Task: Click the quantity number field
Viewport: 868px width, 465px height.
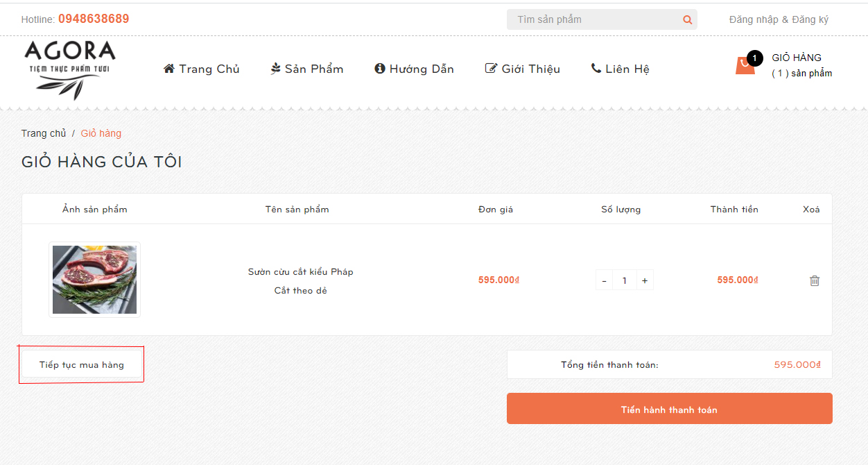Action: tap(625, 280)
